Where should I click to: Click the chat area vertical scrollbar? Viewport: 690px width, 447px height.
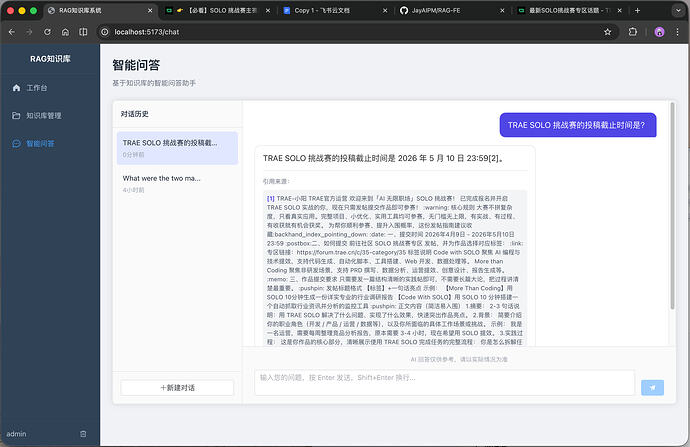pyautogui.click(x=672, y=206)
